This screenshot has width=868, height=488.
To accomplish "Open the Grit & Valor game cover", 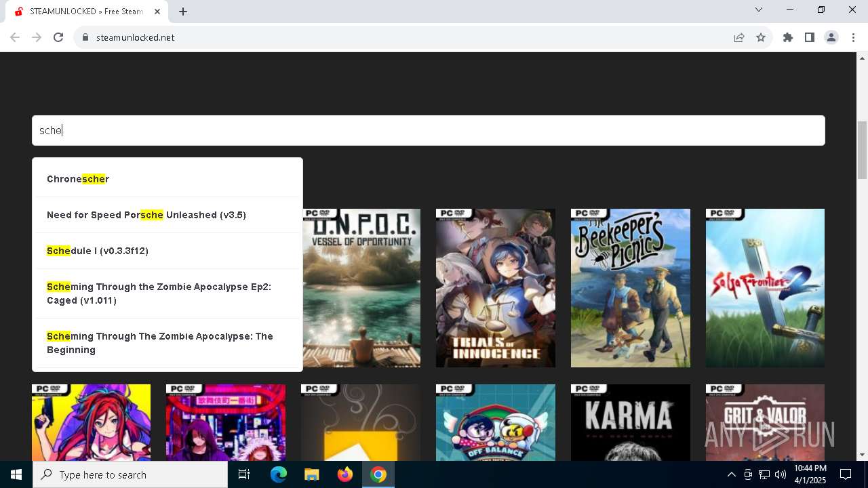I will (x=765, y=422).
